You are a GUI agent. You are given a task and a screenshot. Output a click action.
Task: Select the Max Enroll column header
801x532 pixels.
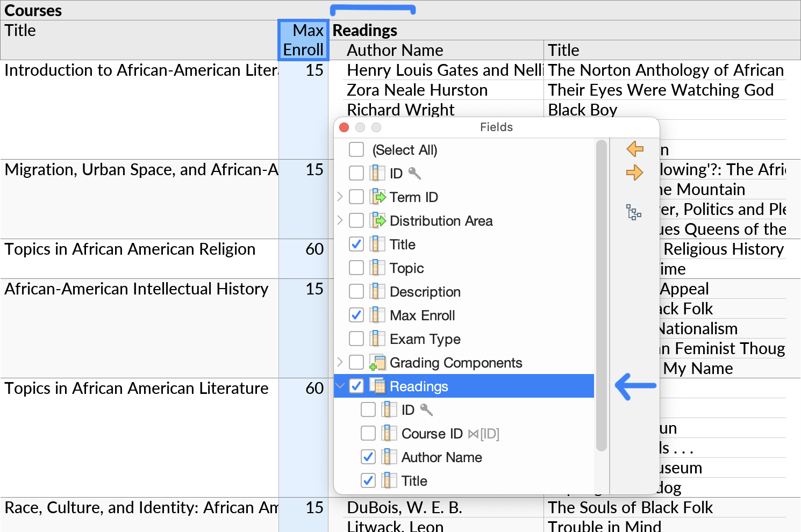click(303, 40)
